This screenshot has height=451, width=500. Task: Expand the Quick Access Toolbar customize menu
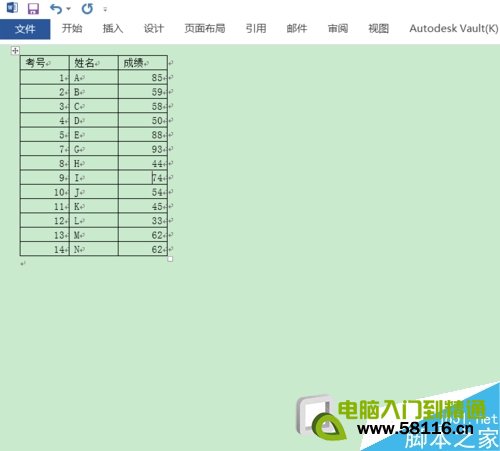pyautogui.click(x=105, y=9)
